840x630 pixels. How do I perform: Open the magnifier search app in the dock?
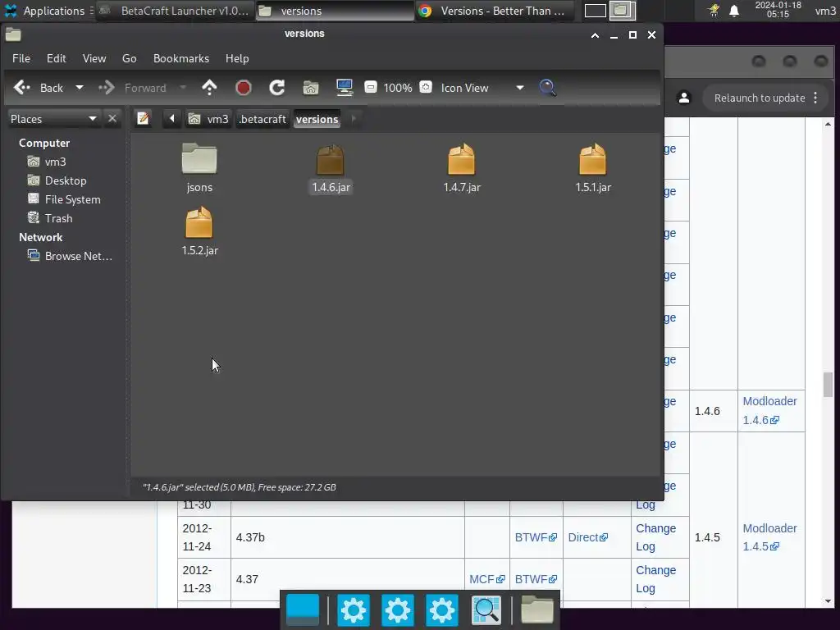[486, 609]
